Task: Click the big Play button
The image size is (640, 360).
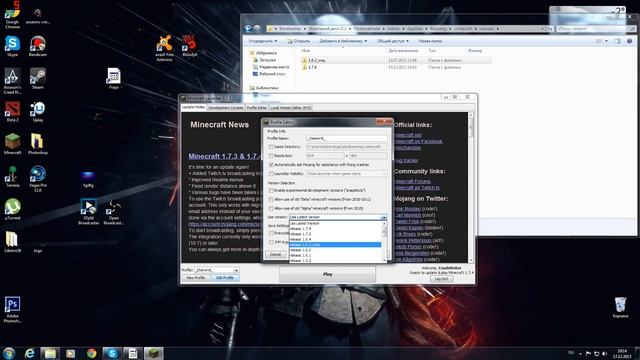Action: coord(327,274)
